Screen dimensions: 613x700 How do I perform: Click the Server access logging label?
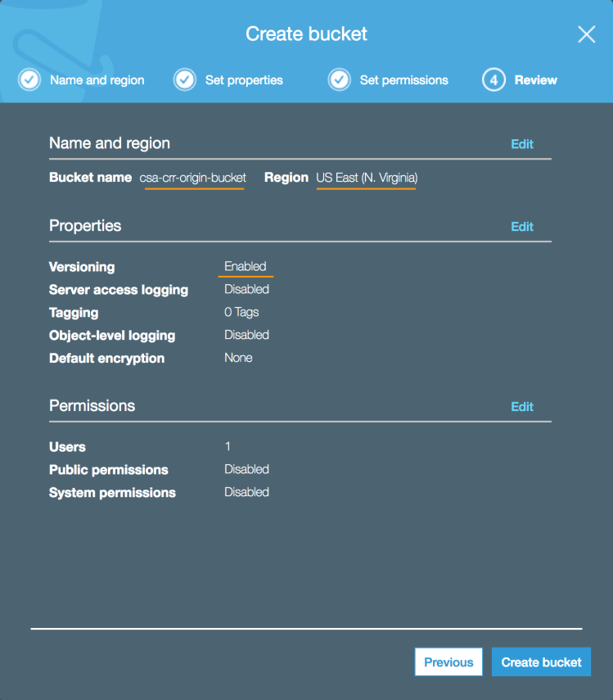click(118, 290)
